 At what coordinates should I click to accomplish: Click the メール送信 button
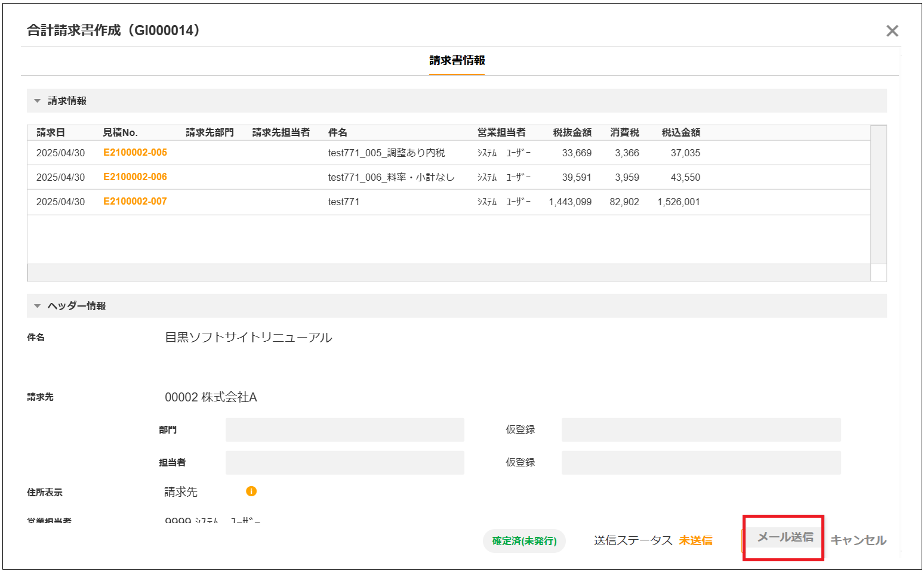pyautogui.click(x=785, y=537)
